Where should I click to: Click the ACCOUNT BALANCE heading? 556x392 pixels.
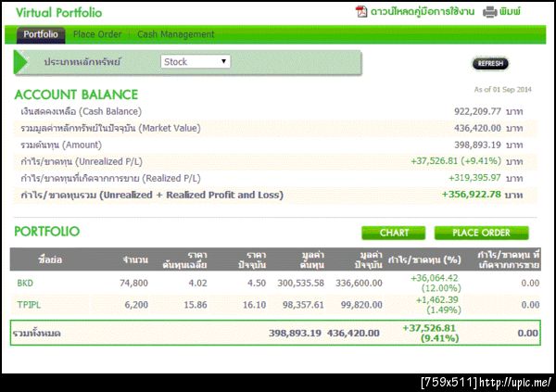pyautogui.click(x=76, y=95)
